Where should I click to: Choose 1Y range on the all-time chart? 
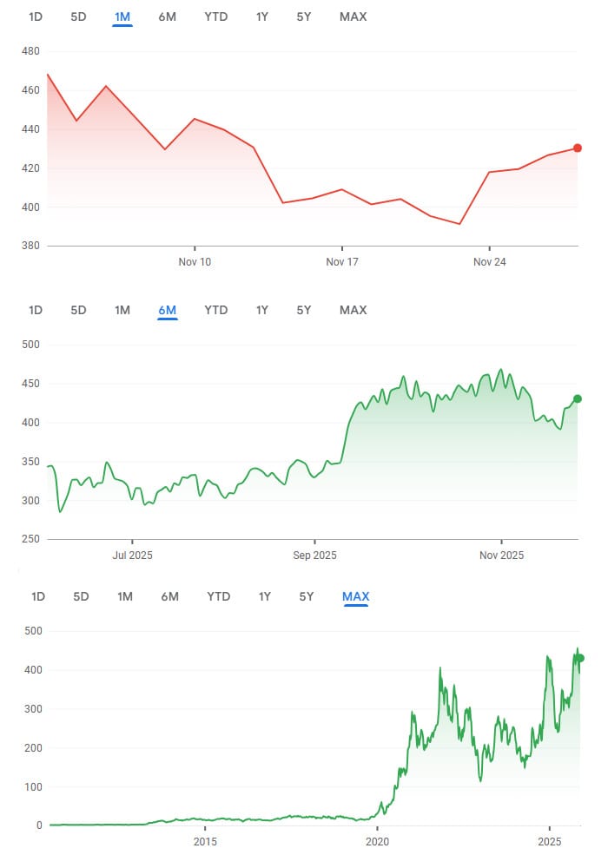(x=265, y=596)
